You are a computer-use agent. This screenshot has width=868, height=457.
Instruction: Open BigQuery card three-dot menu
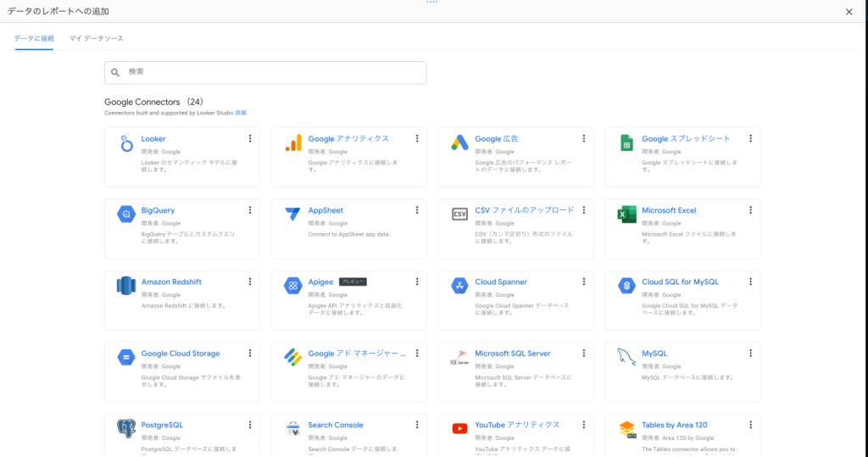point(250,210)
